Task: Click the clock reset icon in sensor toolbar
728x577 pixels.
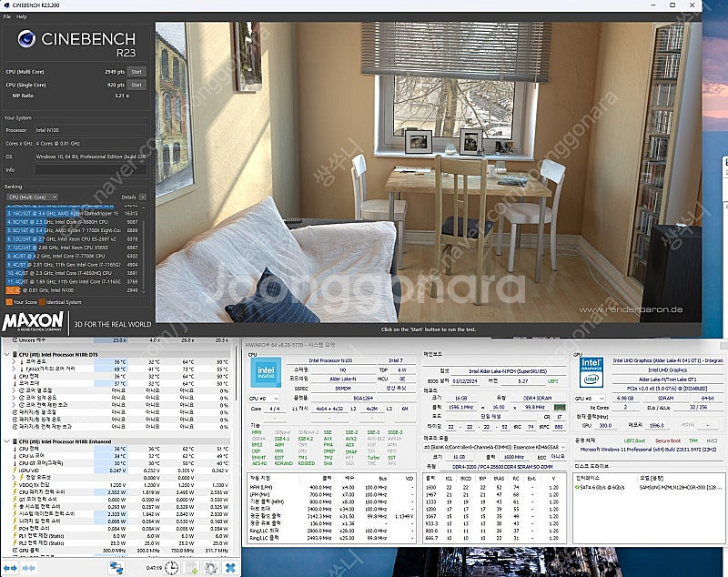Action: click(171, 568)
